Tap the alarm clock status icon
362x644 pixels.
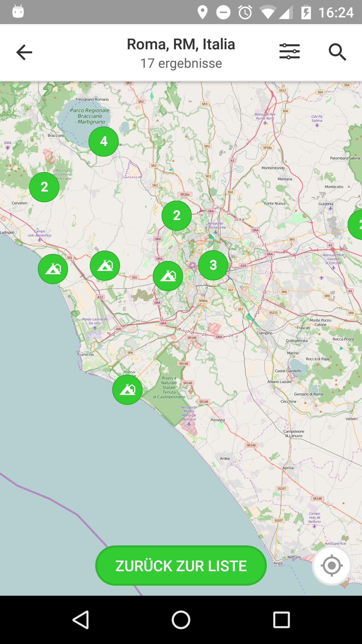coord(245,13)
